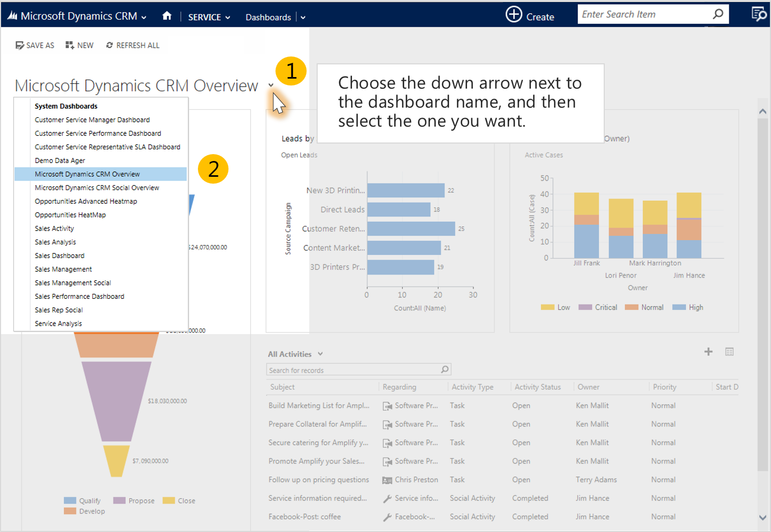Image resolution: width=771 pixels, height=532 pixels.
Task: Open the Dashboards navigation chevron
Action: tap(303, 17)
